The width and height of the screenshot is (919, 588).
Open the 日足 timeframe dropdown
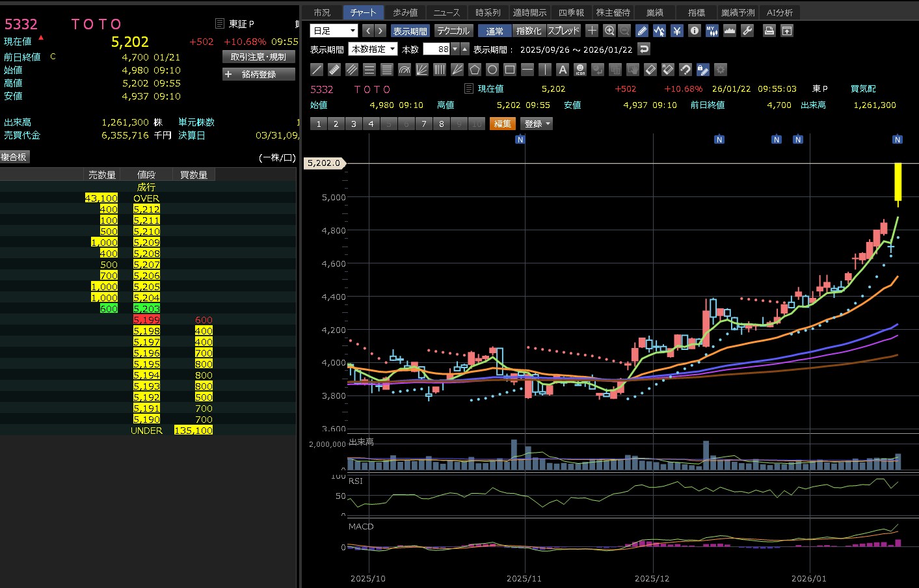click(334, 31)
